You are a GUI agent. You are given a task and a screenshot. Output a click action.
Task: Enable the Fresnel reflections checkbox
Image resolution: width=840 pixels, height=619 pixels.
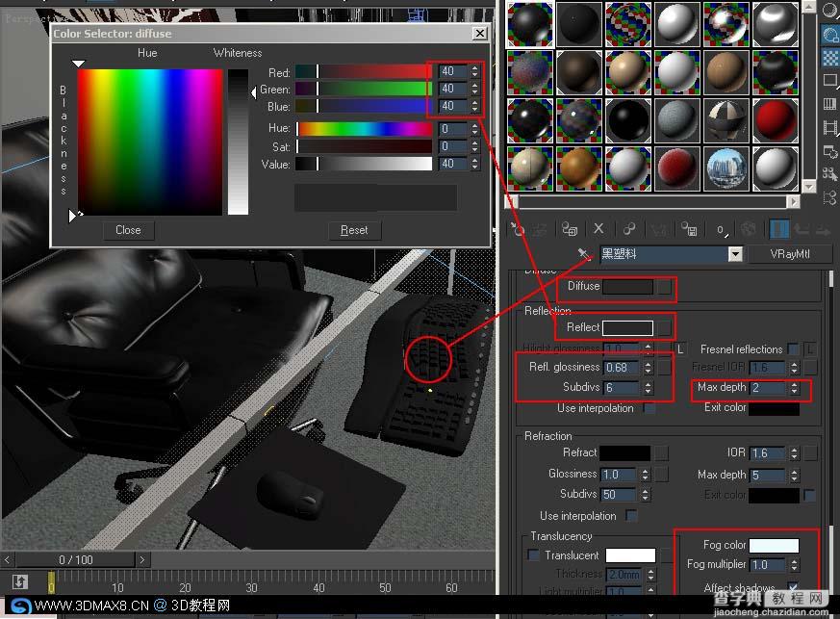pos(793,349)
